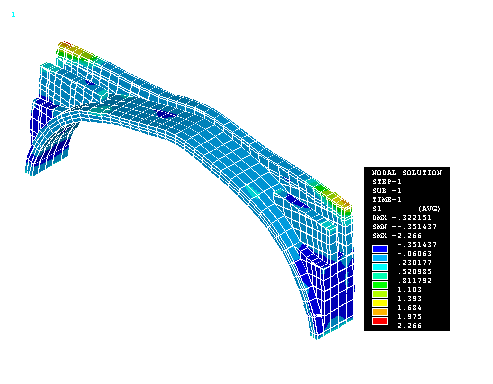Screen dimensions: 493x384
Task: Select the red legend color swatch
Action: [x=380, y=321]
